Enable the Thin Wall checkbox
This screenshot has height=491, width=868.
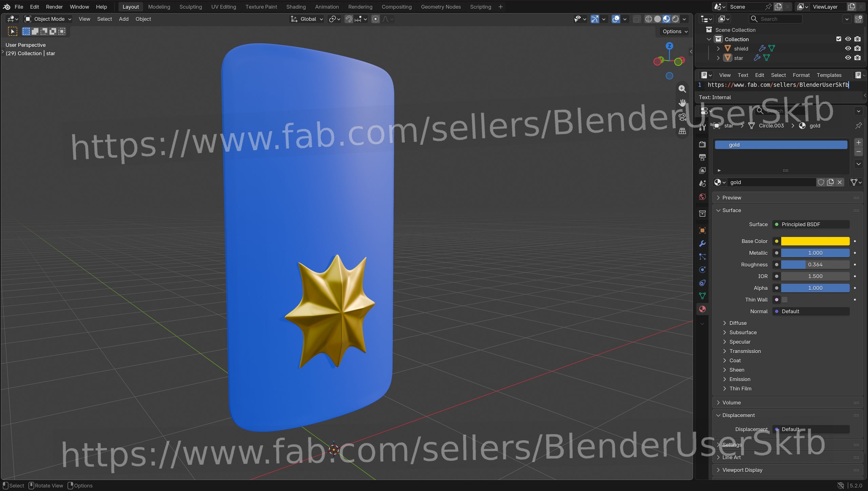(x=785, y=300)
